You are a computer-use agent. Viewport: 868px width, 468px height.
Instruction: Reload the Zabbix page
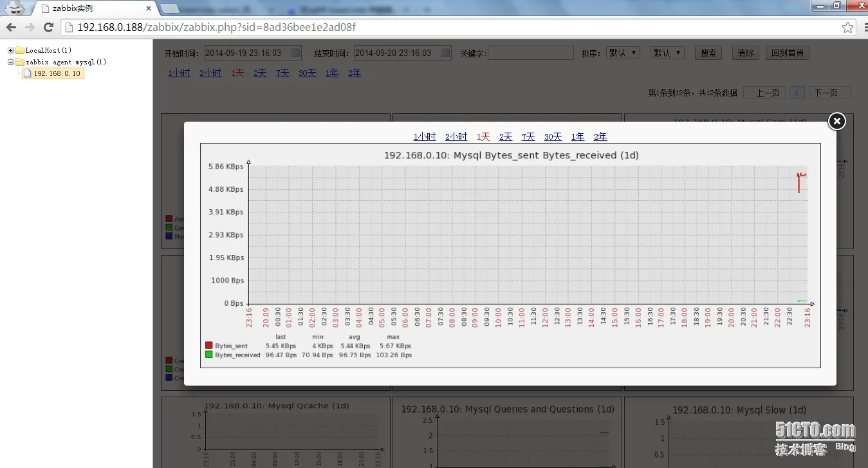48,27
